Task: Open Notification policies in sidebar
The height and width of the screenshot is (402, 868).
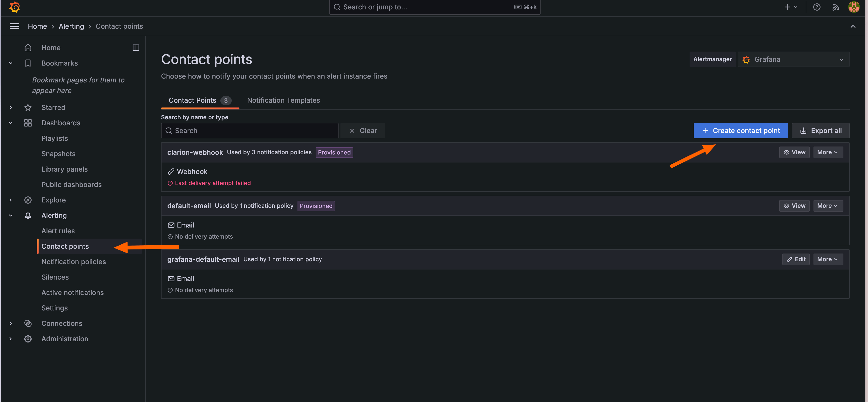Action: (x=74, y=262)
